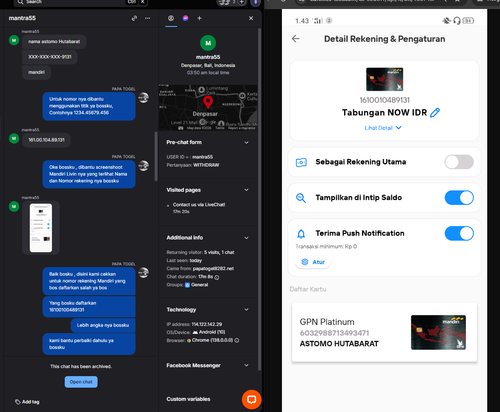
Task: Click the Sebagai Rekening Utama card icon
Action: pos(301,162)
